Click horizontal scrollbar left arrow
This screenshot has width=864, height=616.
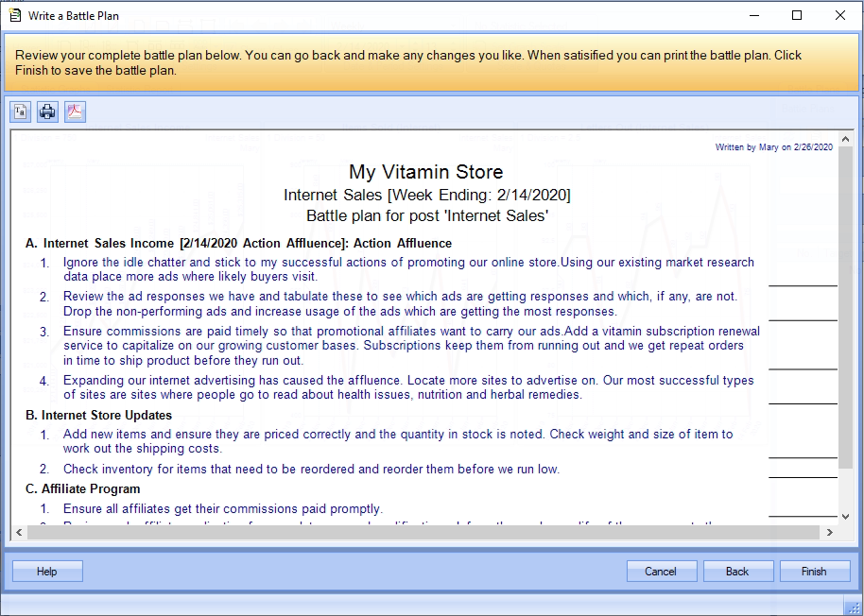click(20, 533)
